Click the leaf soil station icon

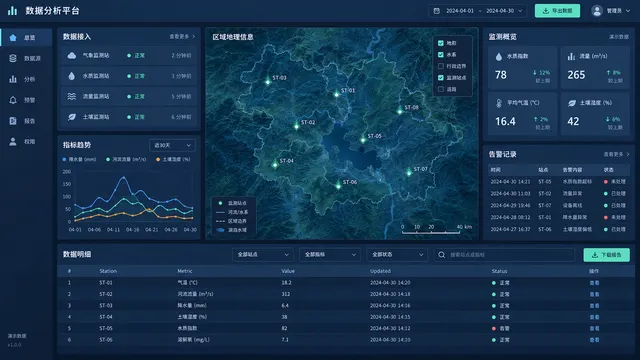[72, 117]
